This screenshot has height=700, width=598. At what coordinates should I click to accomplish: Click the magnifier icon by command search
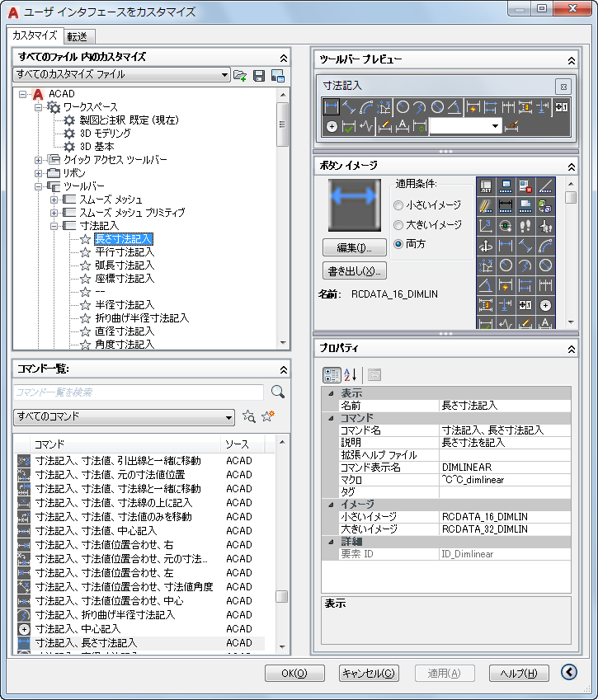tap(278, 392)
